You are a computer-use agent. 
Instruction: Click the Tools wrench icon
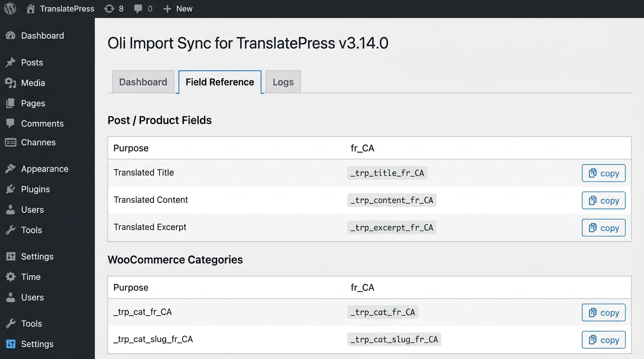tap(10, 230)
